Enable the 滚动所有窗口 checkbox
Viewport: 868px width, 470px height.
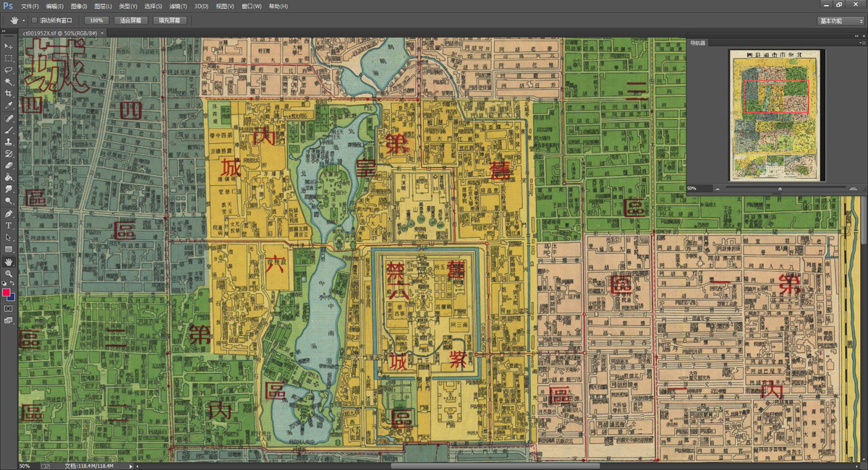[x=34, y=20]
